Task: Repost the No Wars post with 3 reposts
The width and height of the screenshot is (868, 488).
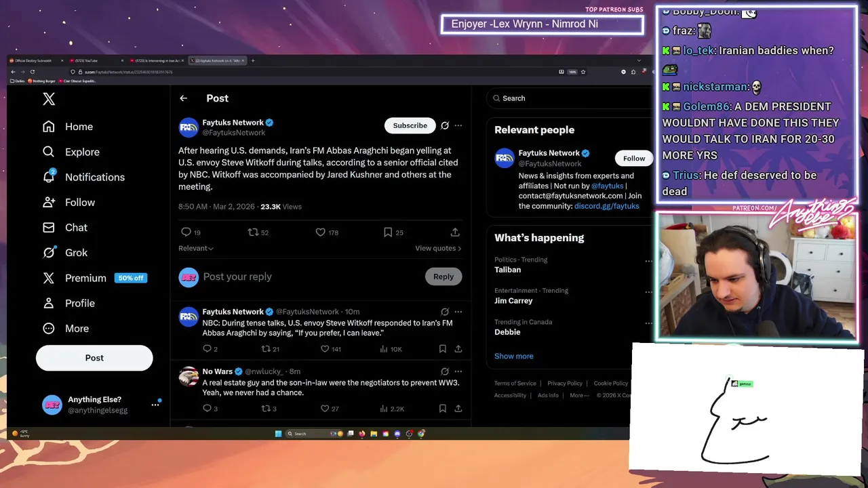Action: tap(269, 409)
